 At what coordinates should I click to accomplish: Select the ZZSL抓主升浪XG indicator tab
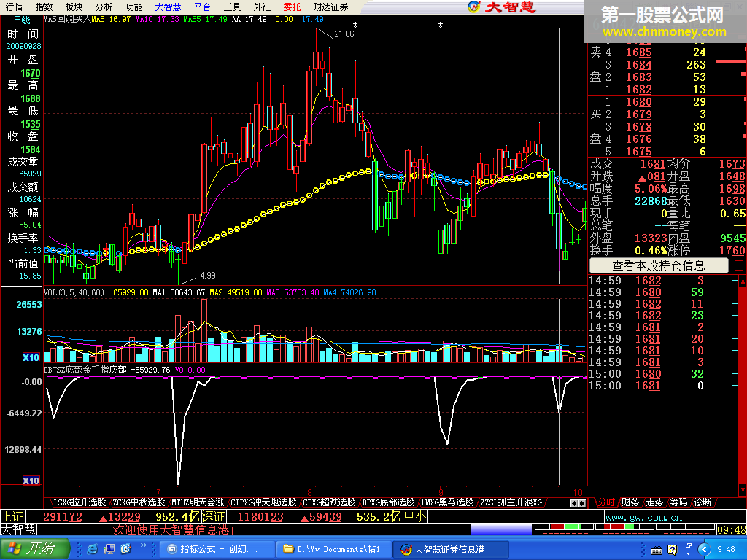(511, 502)
